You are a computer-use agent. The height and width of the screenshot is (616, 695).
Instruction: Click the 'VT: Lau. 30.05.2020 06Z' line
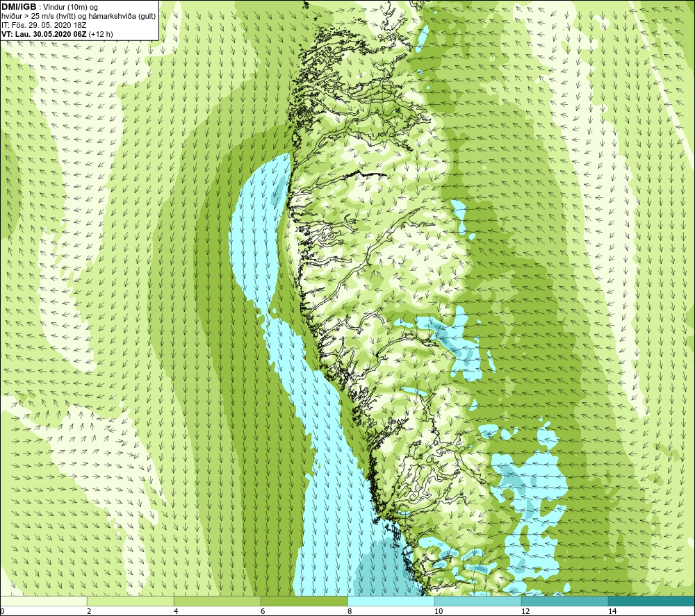(x=57, y=34)
